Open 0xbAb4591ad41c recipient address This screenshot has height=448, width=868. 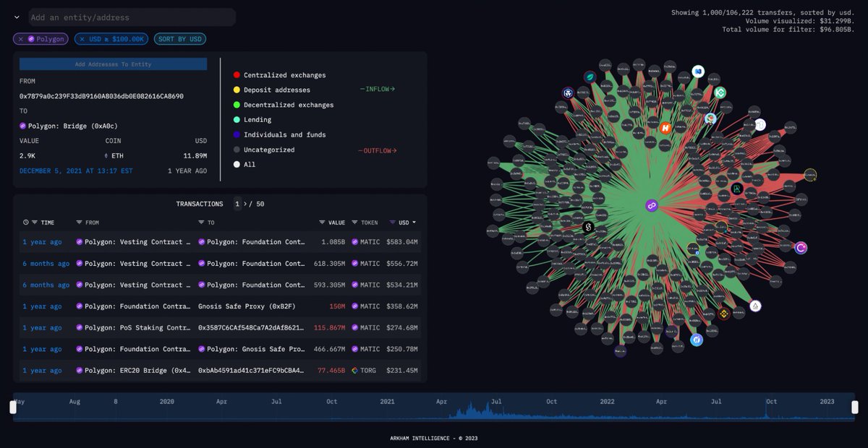pyautogui.click(x=251, y=371)
